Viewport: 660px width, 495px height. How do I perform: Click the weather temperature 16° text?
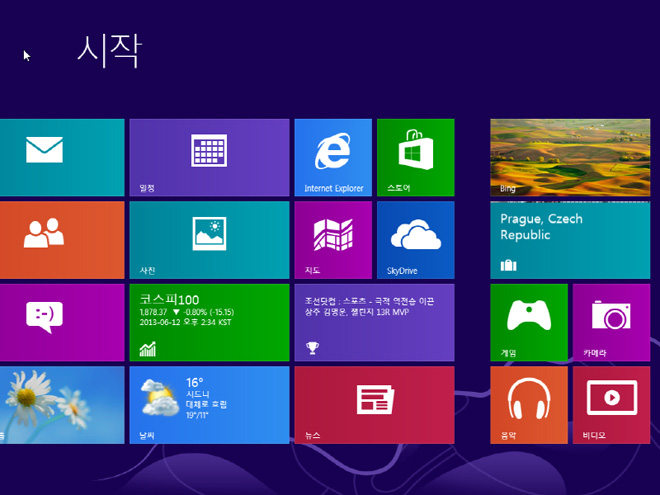point(194,383)
